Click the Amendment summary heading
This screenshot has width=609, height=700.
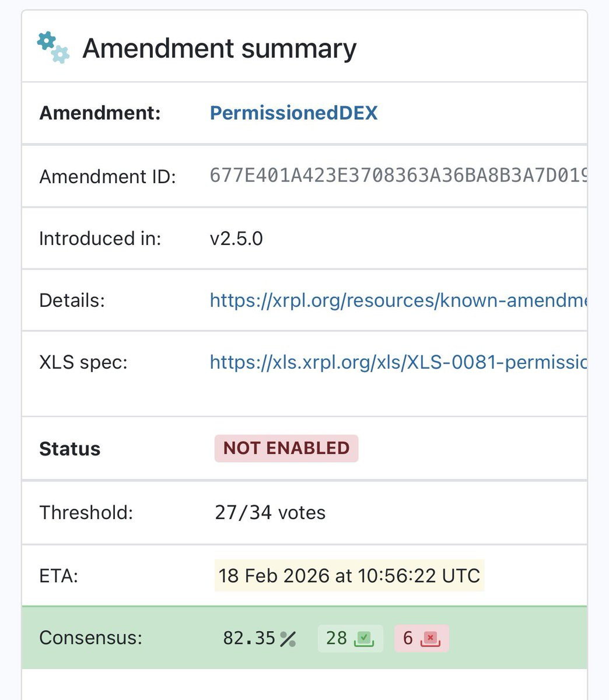click(x=219, y=48)
